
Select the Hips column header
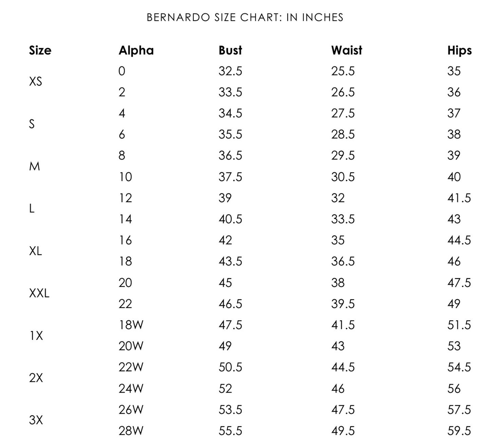click(x=459, y=50)
